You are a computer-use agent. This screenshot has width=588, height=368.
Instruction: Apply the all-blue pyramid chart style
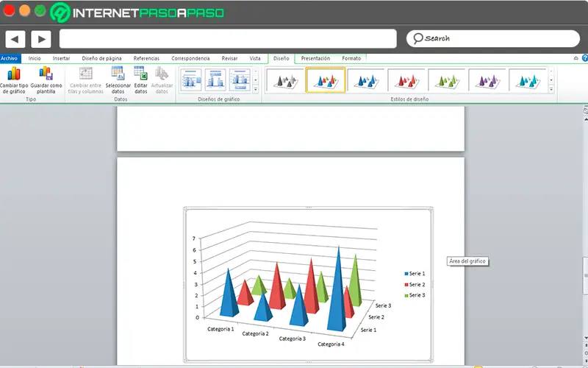[366, 80]
